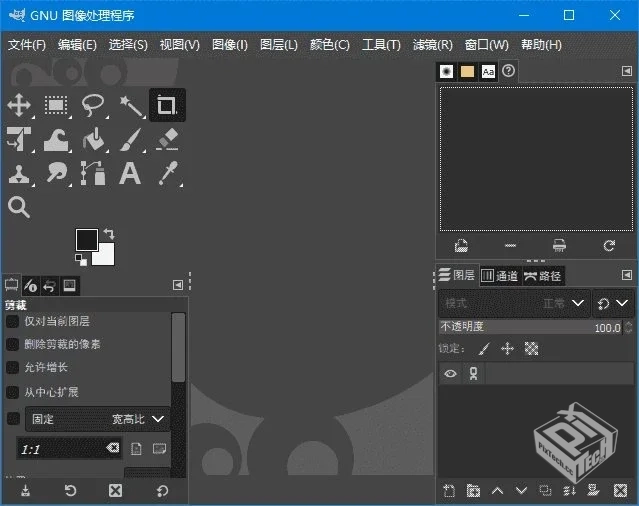The width and height of the screenshot is (639, 506).
Task: Open the 窗口(W) menu
Action: point(487,44)
